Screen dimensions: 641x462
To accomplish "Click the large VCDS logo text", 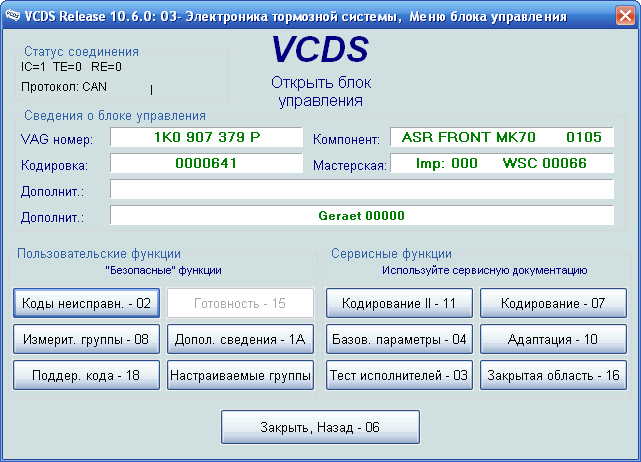I will coord(320,49).
